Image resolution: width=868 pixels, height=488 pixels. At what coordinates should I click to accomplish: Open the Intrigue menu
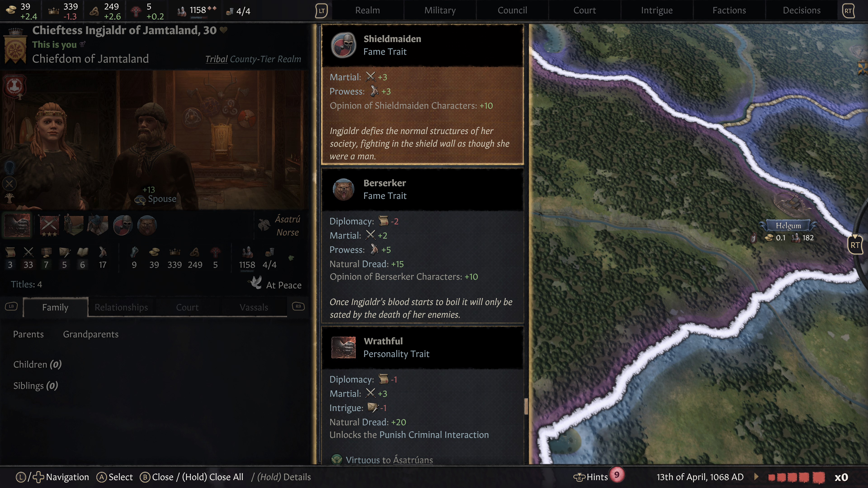pyautogui.click(x=657, y=10)
